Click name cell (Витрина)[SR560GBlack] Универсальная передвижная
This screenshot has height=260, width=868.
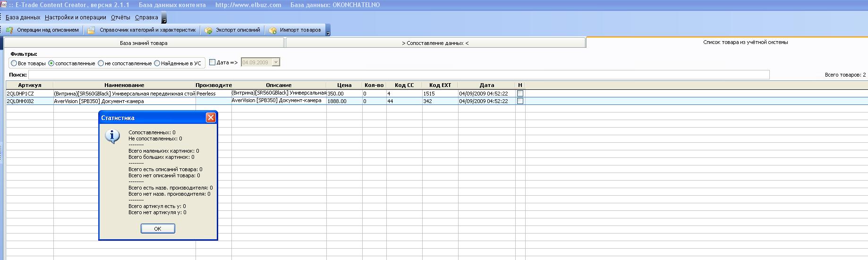pyautogui.click(x=124, y=94)
